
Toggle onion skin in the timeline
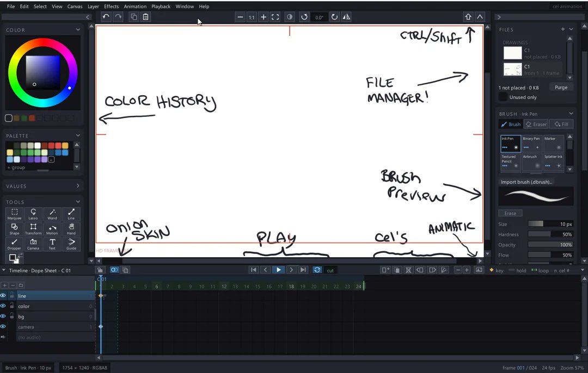point(114,270)
